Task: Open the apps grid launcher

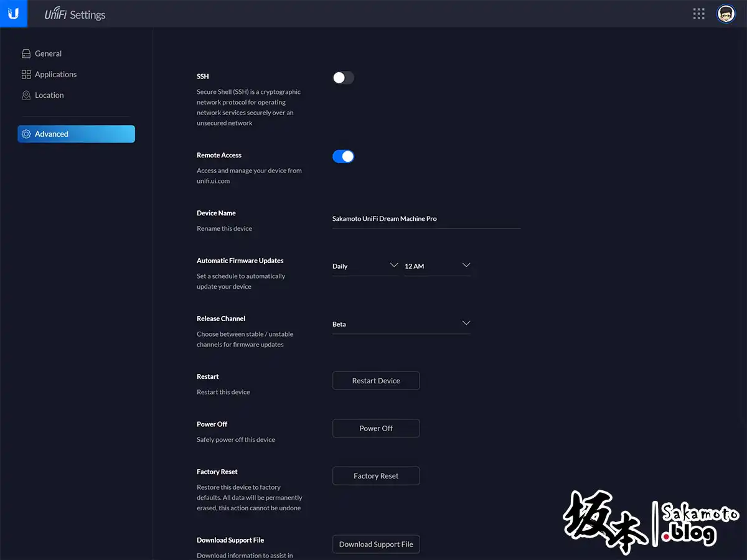Action: coord(698,14)
